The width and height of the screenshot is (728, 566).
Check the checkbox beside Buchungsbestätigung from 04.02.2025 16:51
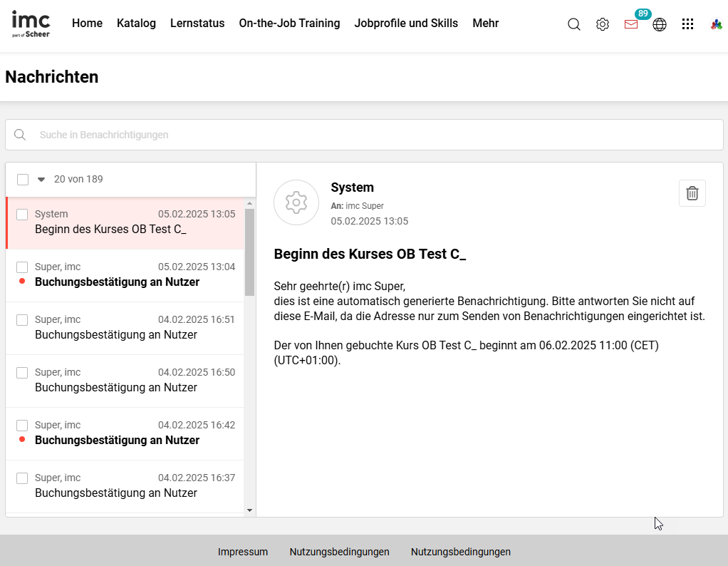point(22,319)
